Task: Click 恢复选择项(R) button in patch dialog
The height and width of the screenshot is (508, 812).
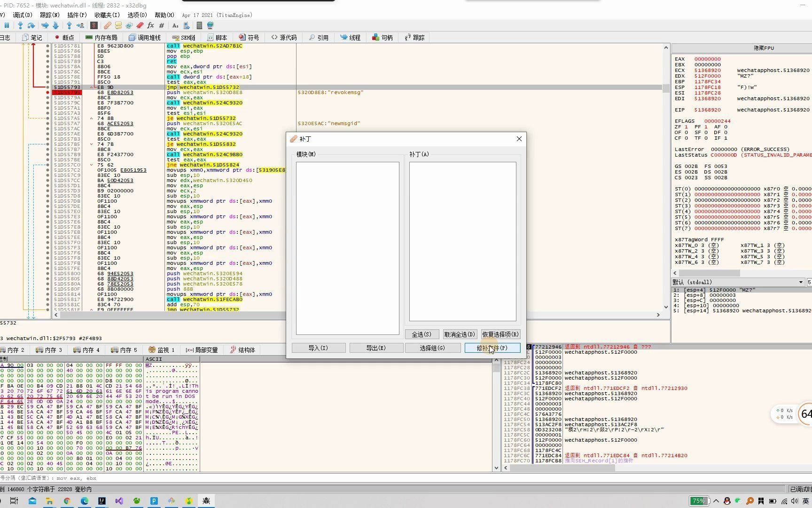Action: point(500,334)
